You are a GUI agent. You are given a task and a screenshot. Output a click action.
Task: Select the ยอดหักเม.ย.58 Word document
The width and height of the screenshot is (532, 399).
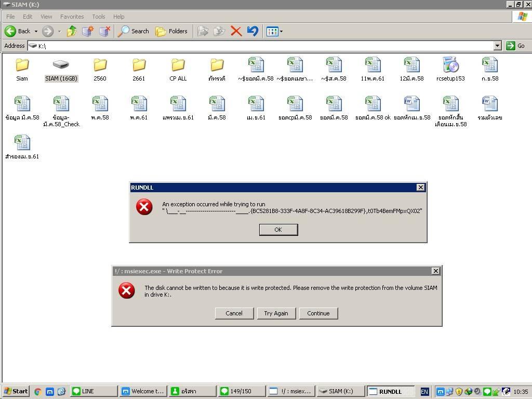click(412, 109)
